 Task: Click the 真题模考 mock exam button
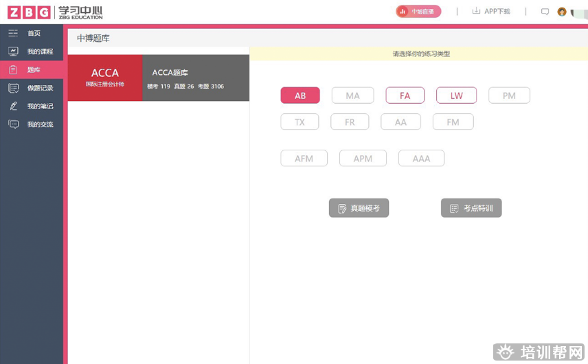coord(359,208)
